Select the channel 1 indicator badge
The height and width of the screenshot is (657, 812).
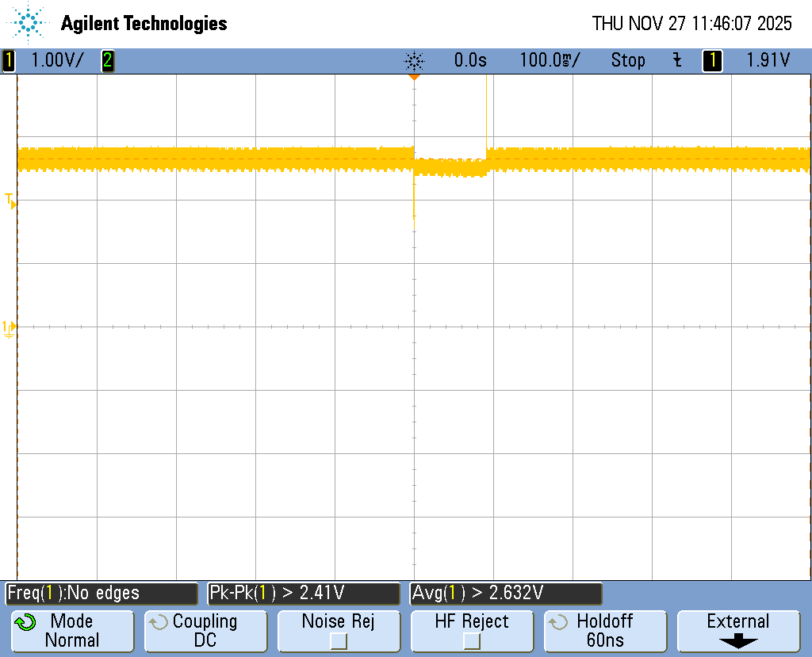point(9,60)
